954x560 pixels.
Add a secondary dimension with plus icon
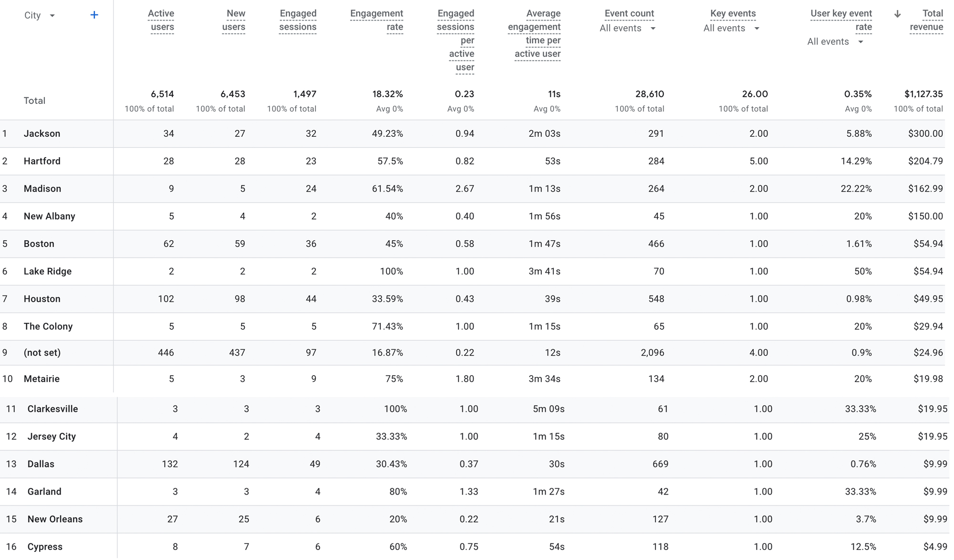(94, 15)
